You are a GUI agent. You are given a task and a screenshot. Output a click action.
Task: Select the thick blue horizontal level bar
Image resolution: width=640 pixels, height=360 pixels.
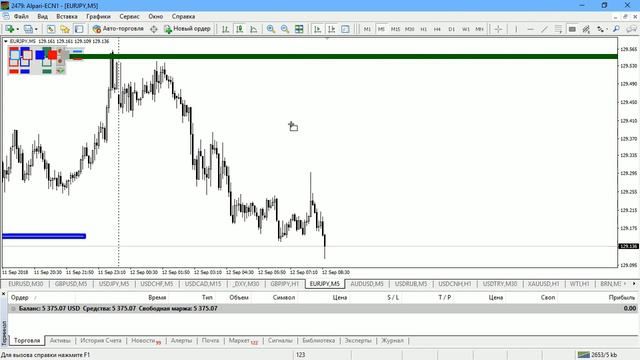(44, 236)
